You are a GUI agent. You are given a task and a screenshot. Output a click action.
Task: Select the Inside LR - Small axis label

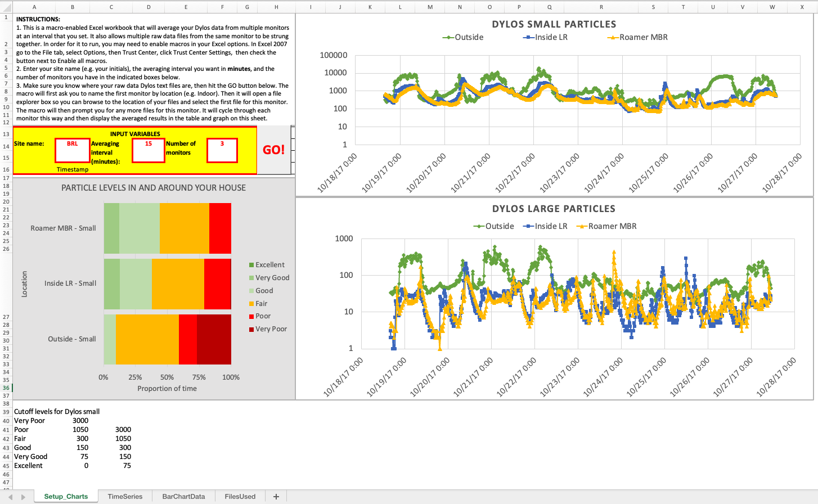tap(70, 283)
